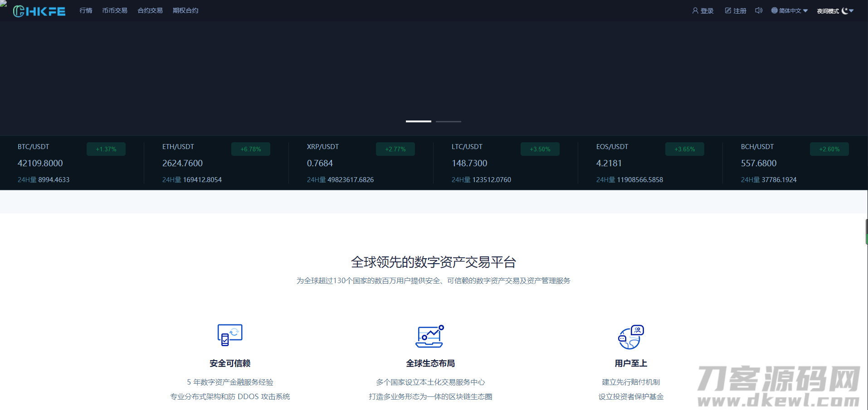Click the pencil icon beside 注册

728,10
